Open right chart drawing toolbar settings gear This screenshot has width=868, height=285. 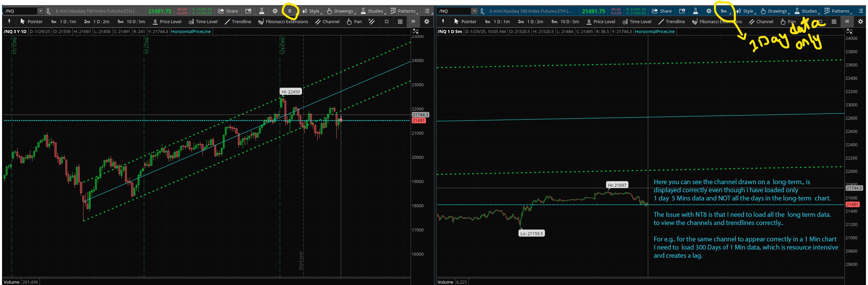tap(860, 21)
